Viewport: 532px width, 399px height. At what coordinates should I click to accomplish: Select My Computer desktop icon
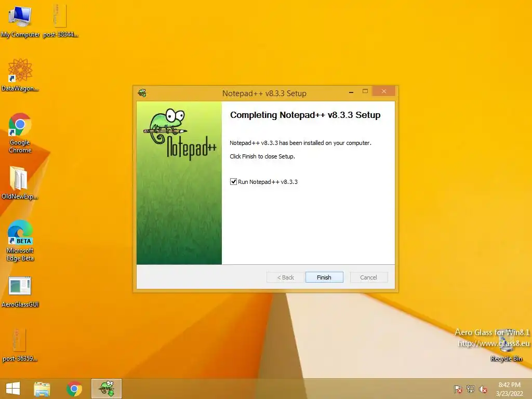[20, 21]
